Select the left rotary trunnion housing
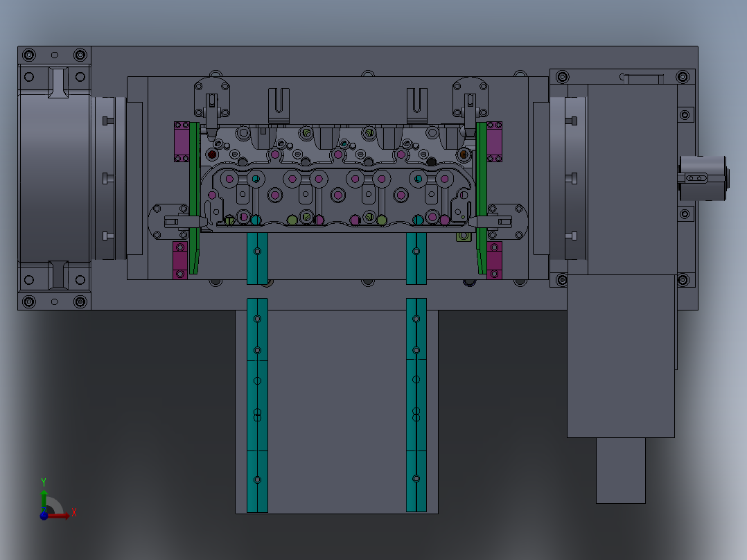The width and height of the screenshot is (747, 560). (x=54, y=178)
